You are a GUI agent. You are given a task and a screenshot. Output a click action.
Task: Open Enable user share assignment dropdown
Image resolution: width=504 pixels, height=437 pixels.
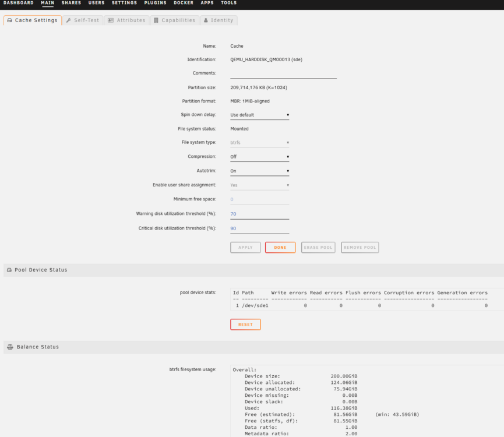pos(259,185)
